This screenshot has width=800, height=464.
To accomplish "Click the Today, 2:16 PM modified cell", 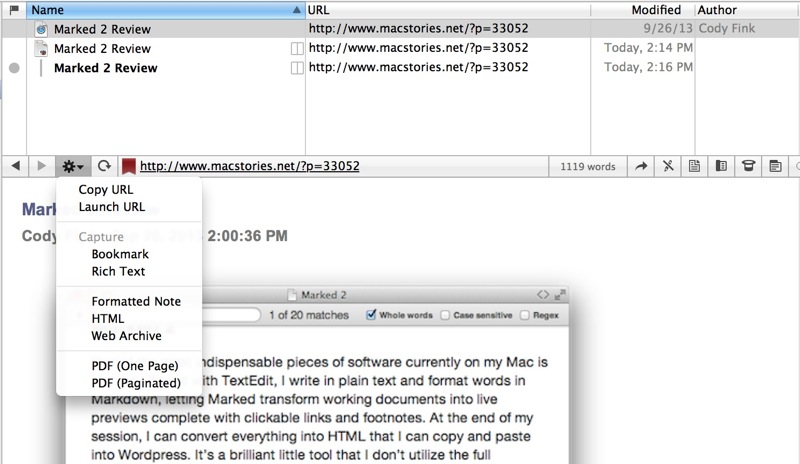I will (648, 67).
